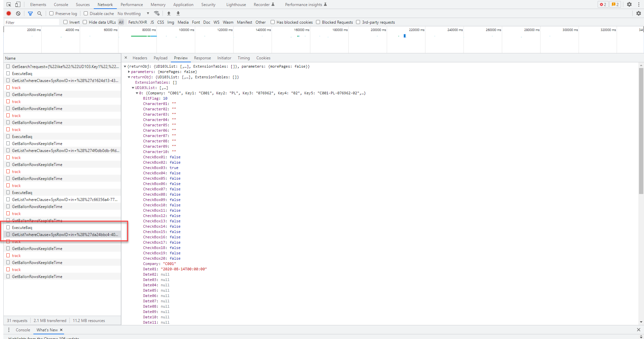
Task: Toggle the device toolbar icon
Action: [x=18, y=4]
